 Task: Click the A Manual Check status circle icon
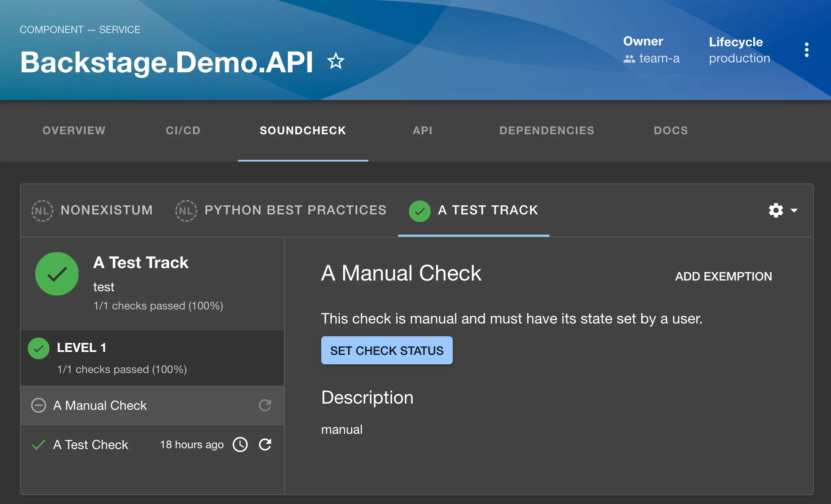click(38, 405)
